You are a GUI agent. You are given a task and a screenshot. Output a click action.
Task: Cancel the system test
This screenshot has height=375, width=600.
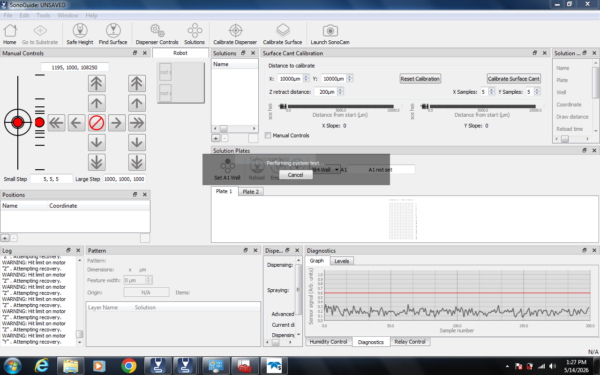tap(295, 175)
